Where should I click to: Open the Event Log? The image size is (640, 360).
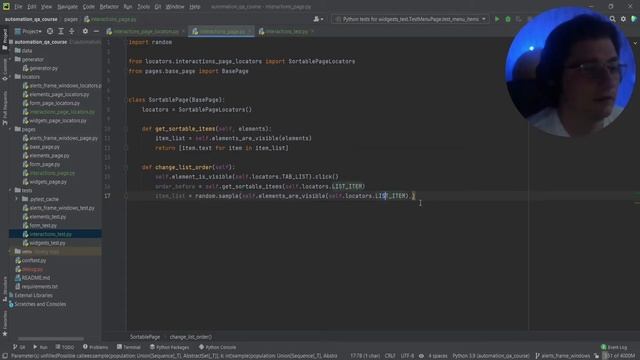(614, 347)
